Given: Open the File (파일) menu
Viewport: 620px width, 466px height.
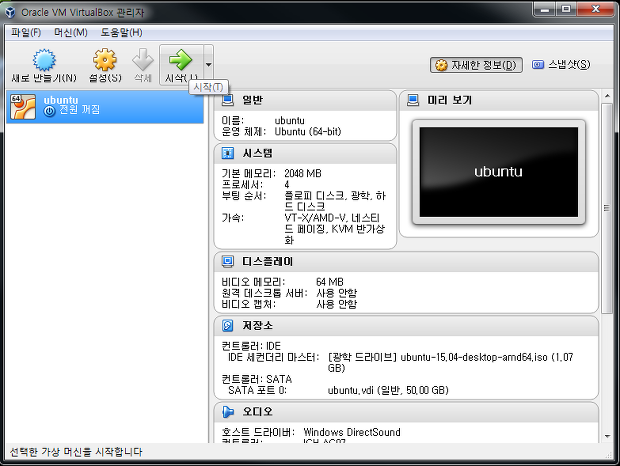Looking at the screenshot, I should click(x=26, y=32).
